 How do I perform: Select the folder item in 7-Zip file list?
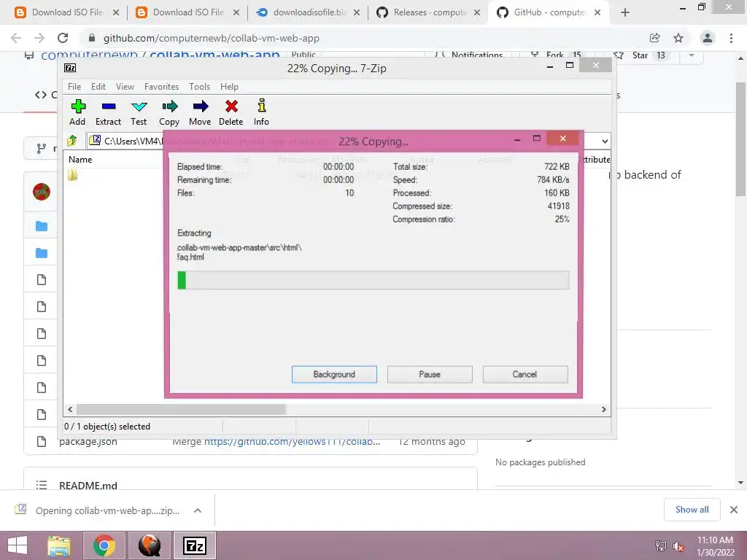(x=72, y=175)
